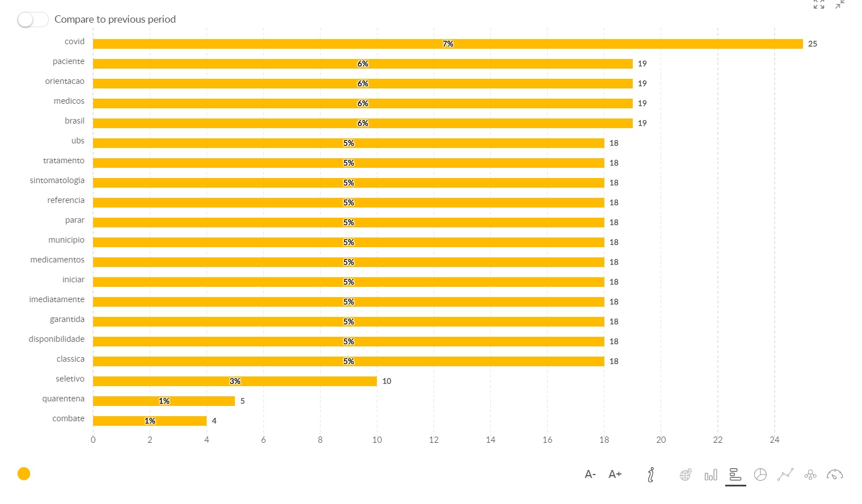
Task: Click the combate bar
Action: pyautogui.click(x=150, y=421)
